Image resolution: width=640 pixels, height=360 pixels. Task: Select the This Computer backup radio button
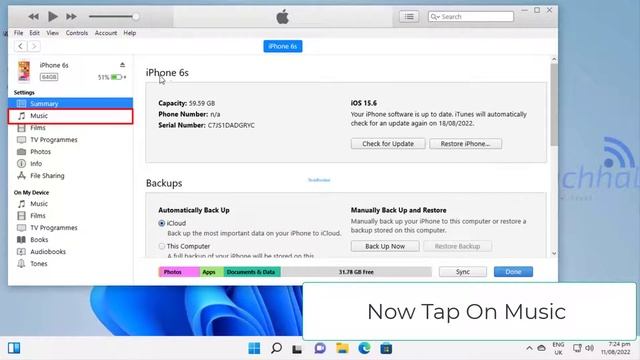[162, 246]
